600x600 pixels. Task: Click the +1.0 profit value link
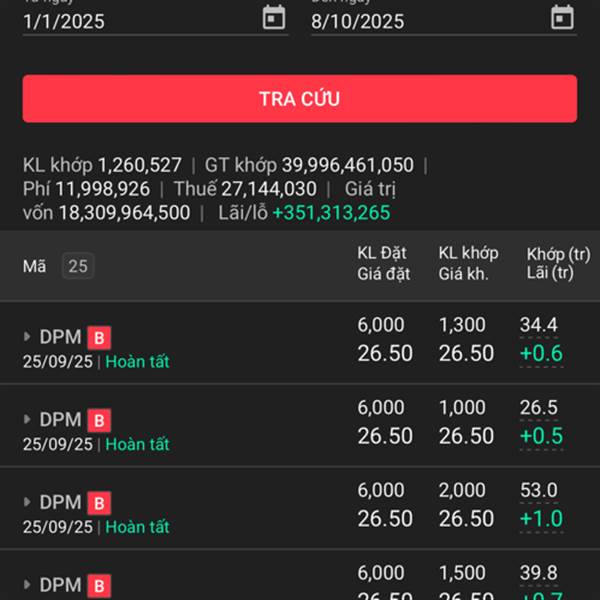[x=541, y=520]
